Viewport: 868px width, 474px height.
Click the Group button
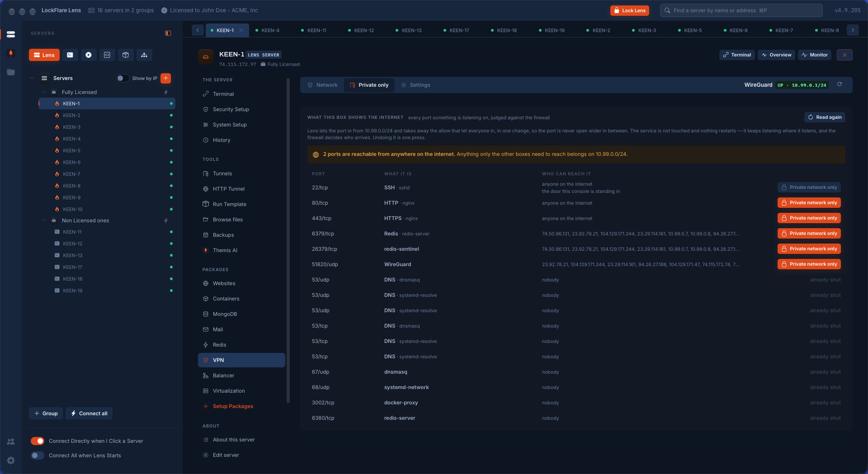(x=46, y=413)
